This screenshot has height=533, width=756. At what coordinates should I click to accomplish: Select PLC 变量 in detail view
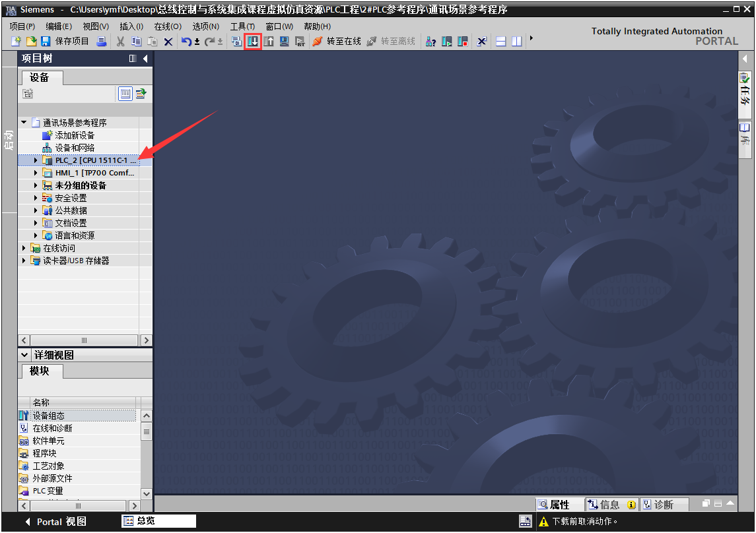pos(48,491)
